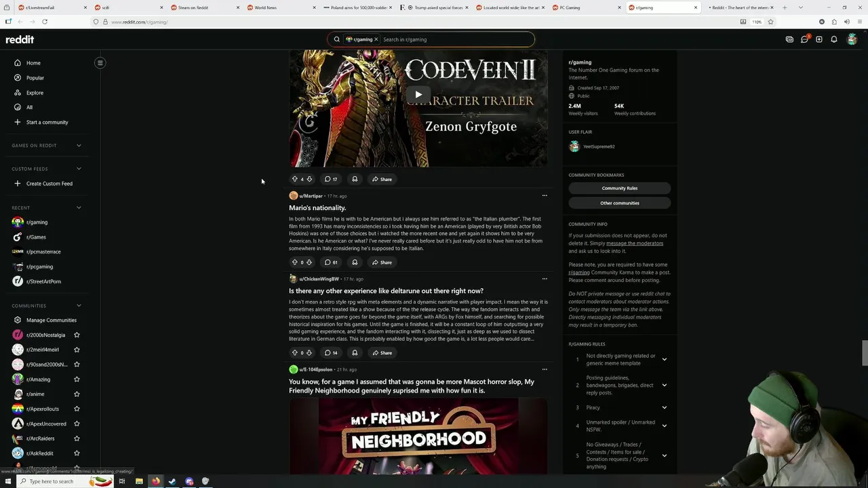Screen dimensions: 868x488
Task: Favorite r/ApexUncovered with the star
Action: pyautogui.click(x=77, y=424)
